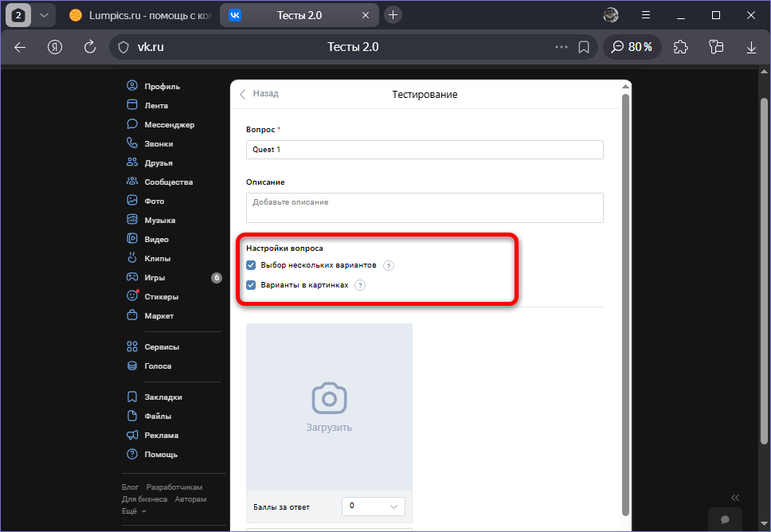Viewport: 771px width, 532px height.
Task: Click the modal's vertical scrollbar
Action: [x=625, y=305]
